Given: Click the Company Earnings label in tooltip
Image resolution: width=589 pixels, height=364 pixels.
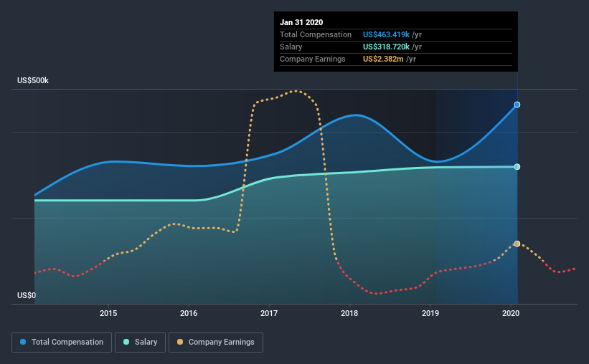Looking at the screenshot, I should pos(313,59).
